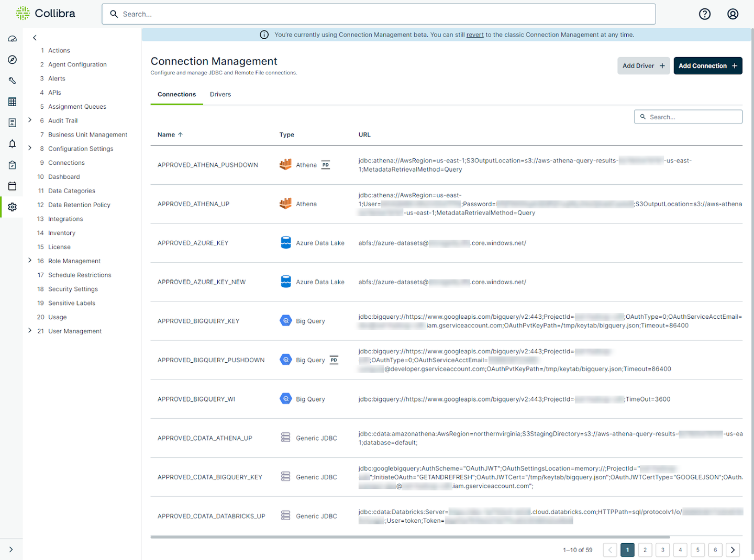Click the revert link in beta banner
Image resolution: width=754 pixels, height=560 pixels.
[475, 35]
